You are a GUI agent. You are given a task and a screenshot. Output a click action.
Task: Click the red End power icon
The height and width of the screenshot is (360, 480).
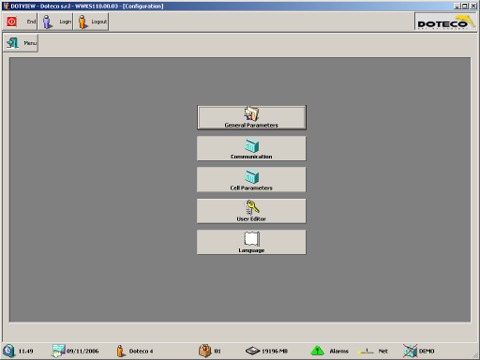pos(12,22)
